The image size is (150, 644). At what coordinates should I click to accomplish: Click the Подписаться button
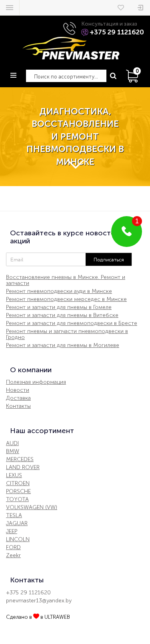[109, 259]
